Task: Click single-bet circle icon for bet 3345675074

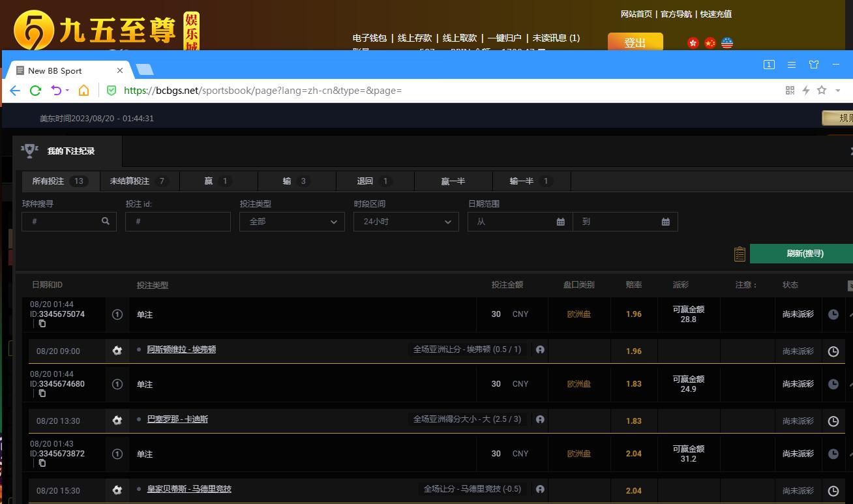Action: (x=117, y=314)
